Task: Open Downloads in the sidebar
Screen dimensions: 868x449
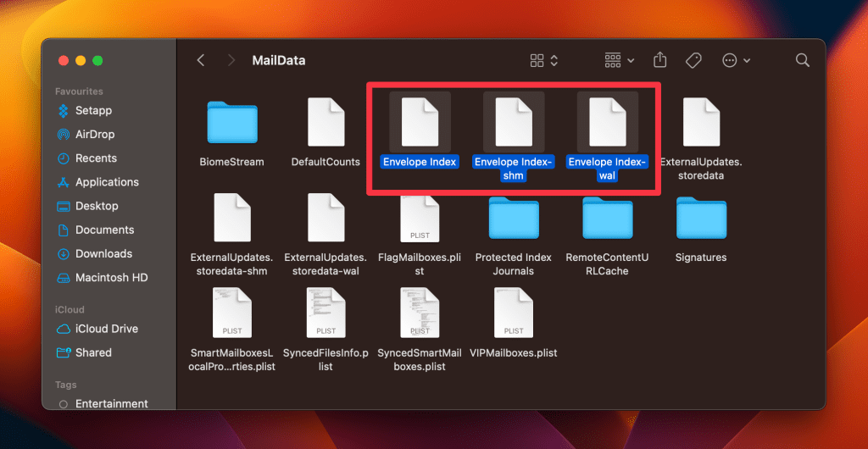Action: (x=95, y=254)
